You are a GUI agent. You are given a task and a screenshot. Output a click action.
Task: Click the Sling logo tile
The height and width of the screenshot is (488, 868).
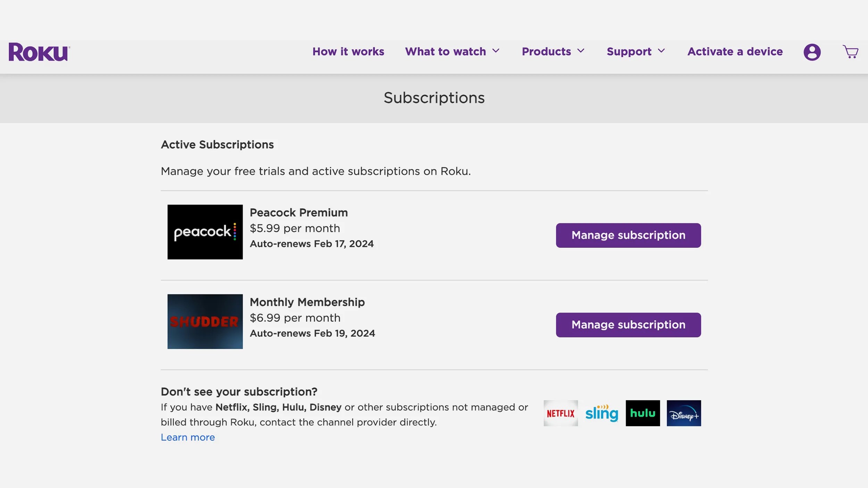[x=601, y=413]
